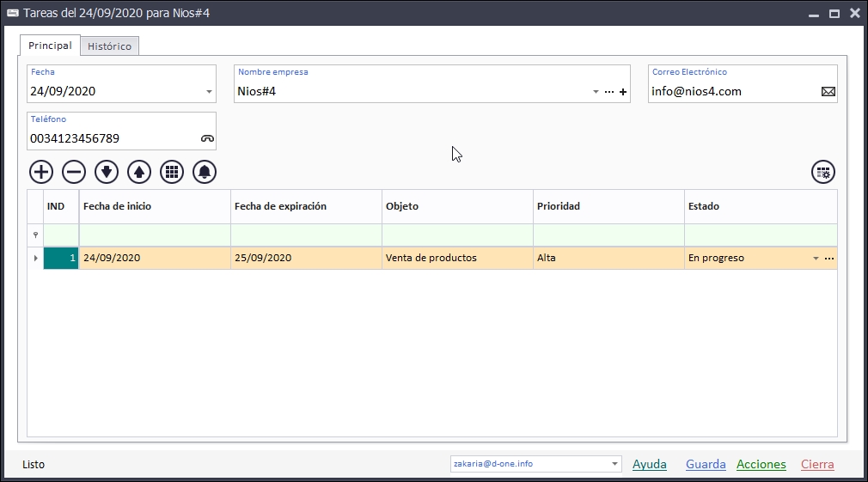Open the Estado dropdown in row 1
868x482 pixels.
click(x=816, y=259)
